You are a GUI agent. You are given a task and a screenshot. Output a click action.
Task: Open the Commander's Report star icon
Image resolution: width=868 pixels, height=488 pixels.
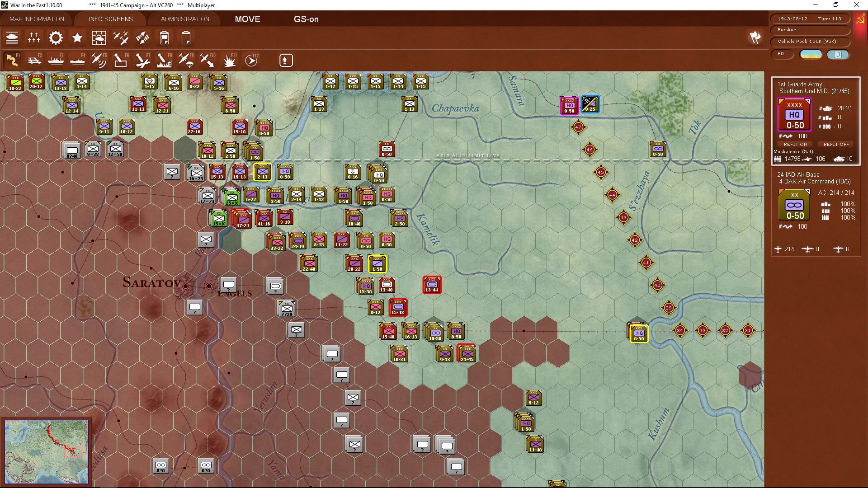(x=77, y=38)
